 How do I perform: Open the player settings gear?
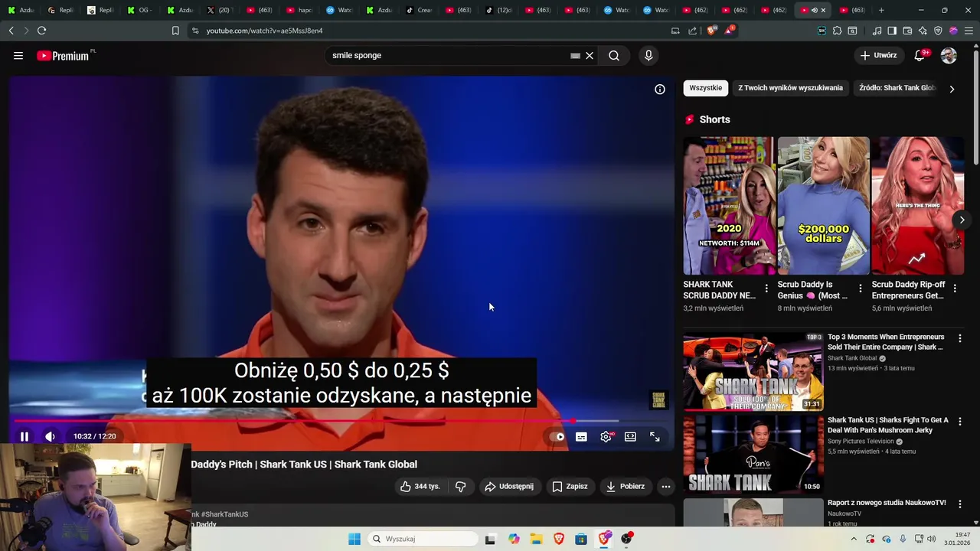point(606,437)
